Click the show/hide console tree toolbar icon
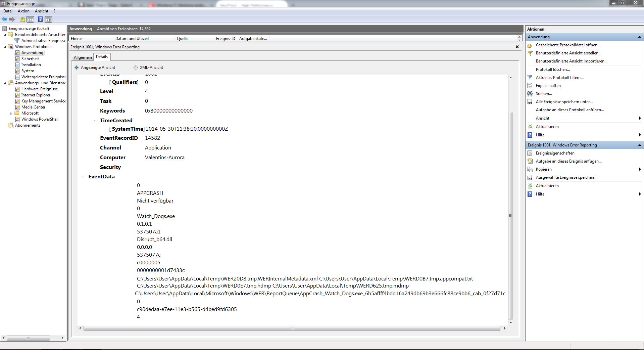Image resolution: width=644 pixels, height=350 pixels. 31,19
